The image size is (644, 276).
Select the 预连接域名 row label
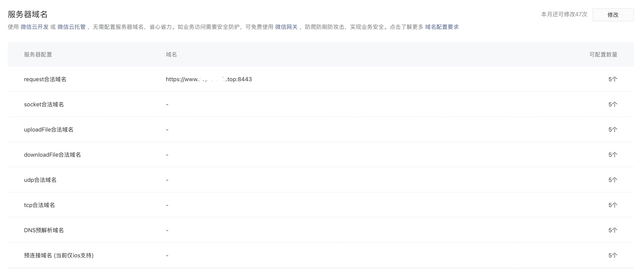coord(59,256)
